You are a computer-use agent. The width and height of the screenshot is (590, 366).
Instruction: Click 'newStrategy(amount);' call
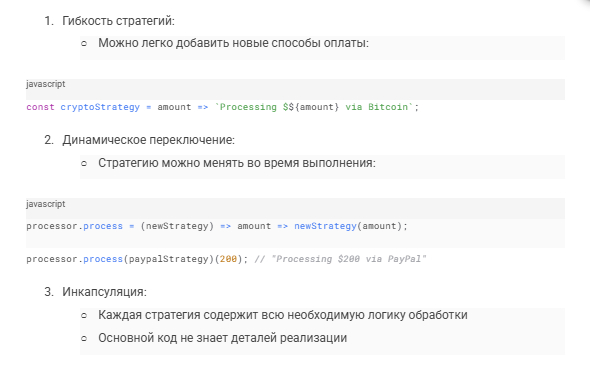(x=351, y=226)
